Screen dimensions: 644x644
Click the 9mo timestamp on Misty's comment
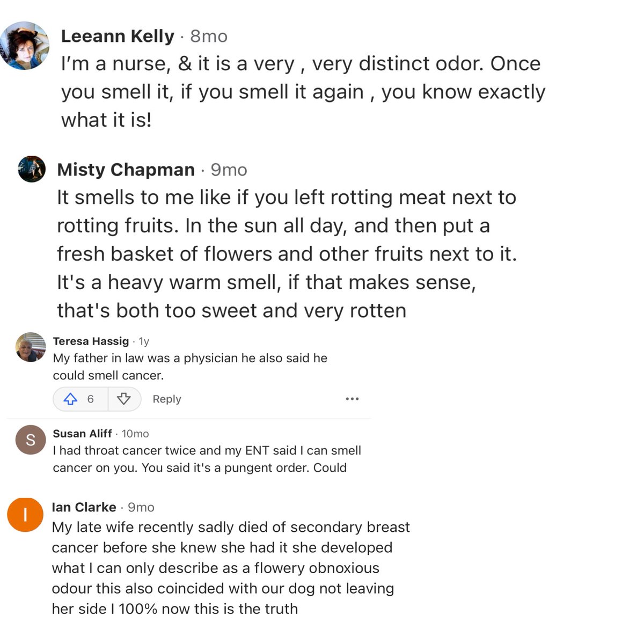(x=229, y=170)
